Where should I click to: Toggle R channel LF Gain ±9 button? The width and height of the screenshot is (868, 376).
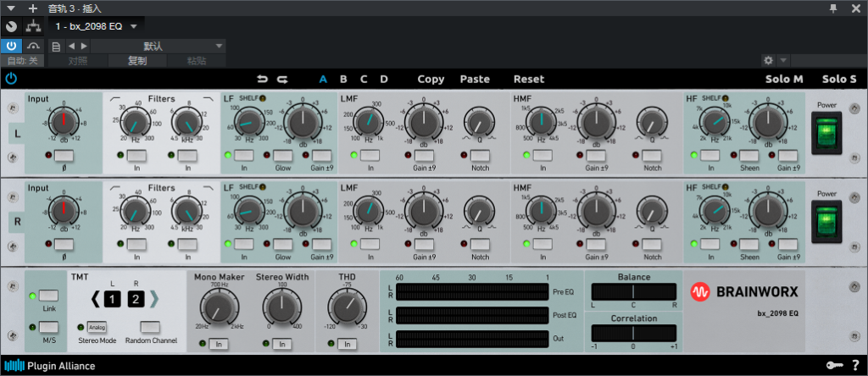[x=321, y=245]
